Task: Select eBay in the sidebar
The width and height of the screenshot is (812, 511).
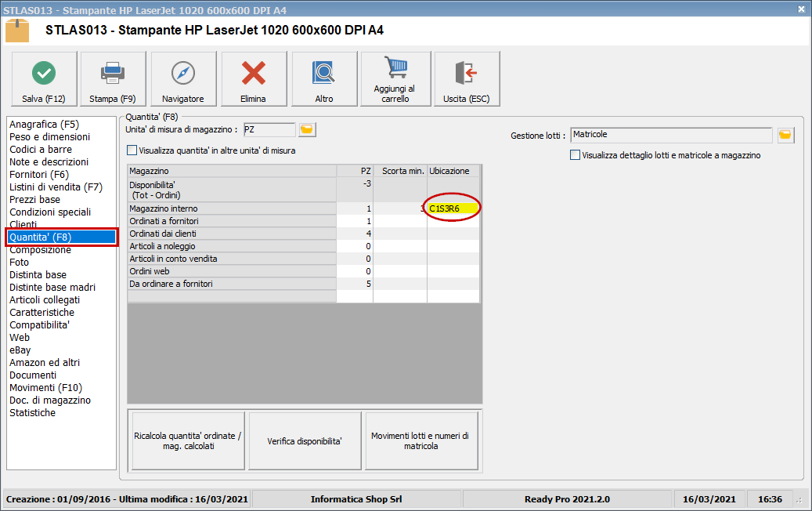Action: pyautogui.click(x=20, y=350)
